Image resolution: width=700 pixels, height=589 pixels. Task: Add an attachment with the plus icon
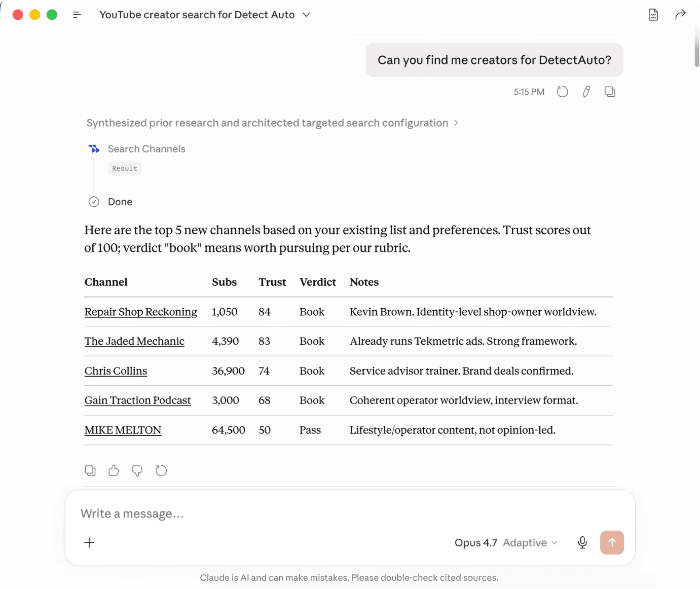tap(89, 543)
